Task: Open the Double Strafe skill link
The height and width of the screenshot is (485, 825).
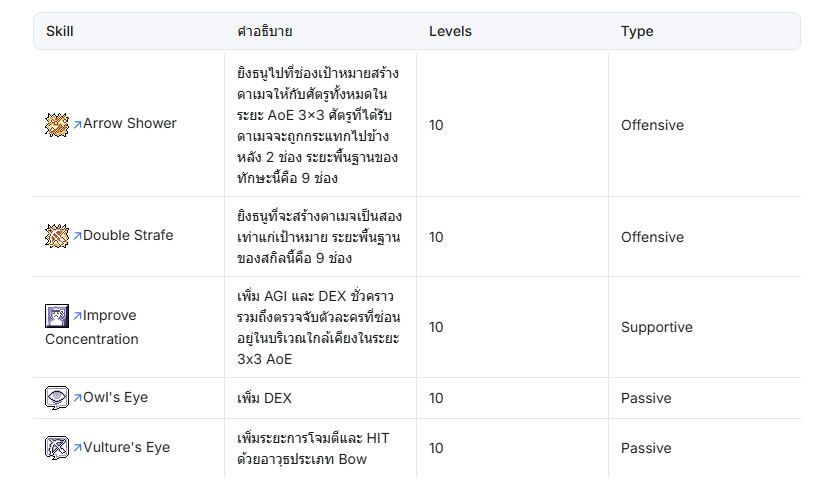Action: 128,235
